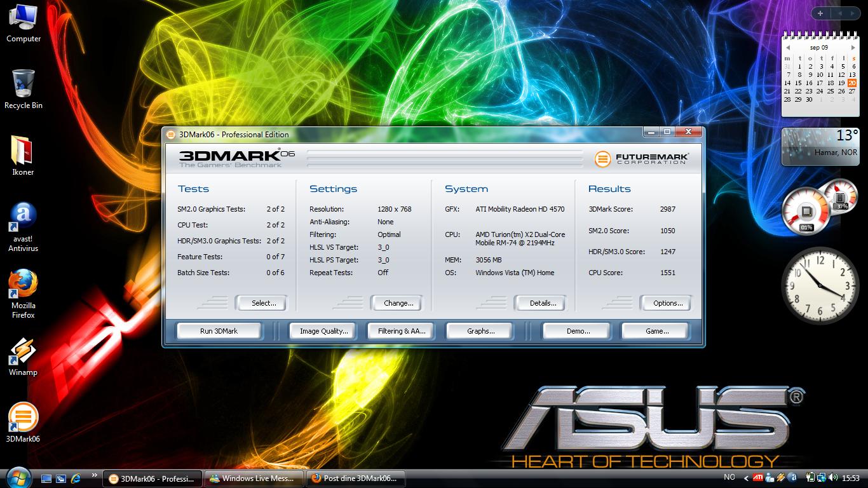Click the avast tray icon
The width and height of the screenshot is (868, 488).
click(792, 477)
